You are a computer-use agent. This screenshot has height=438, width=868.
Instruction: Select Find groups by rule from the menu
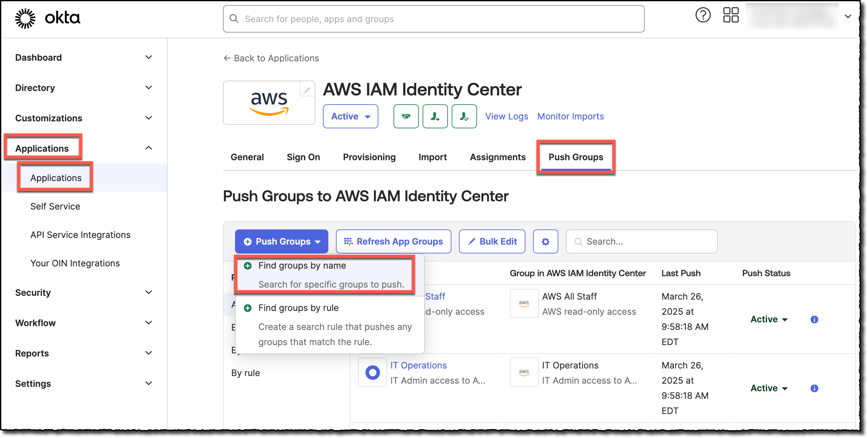click(298, 307)
